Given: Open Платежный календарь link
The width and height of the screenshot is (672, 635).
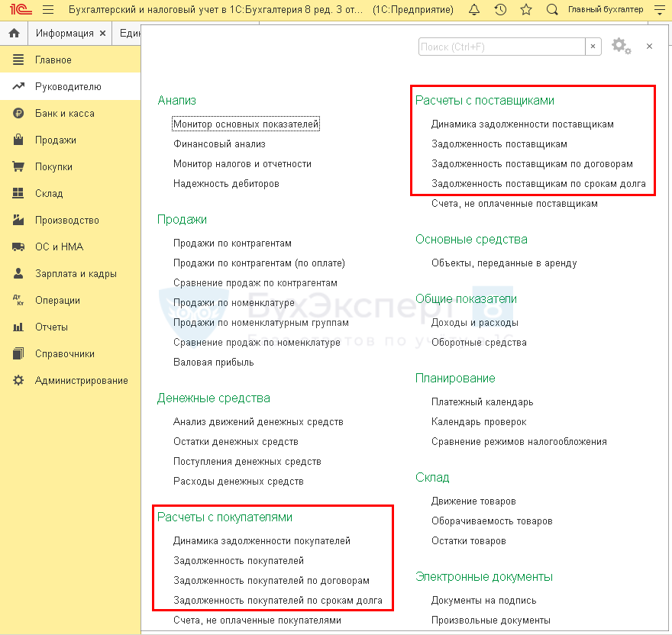Looking at the screenshot, I should [x=482, y=401].
